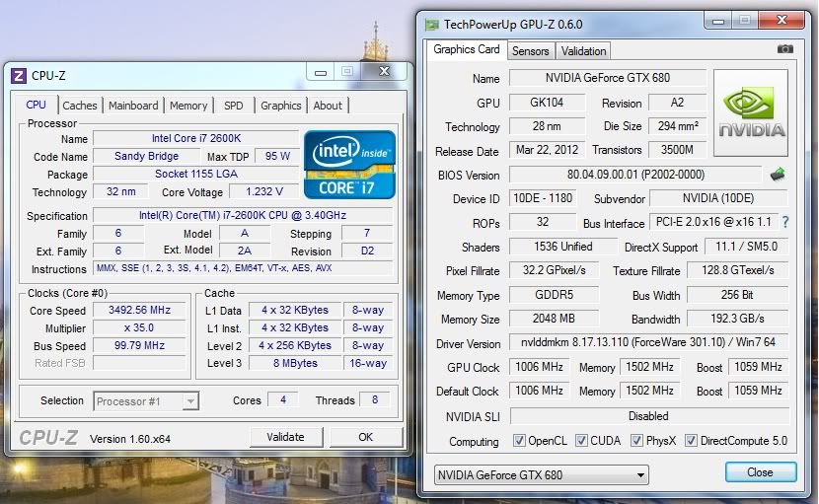
Task: Minimize the GPU-Z window
Action: pos(718,21)
